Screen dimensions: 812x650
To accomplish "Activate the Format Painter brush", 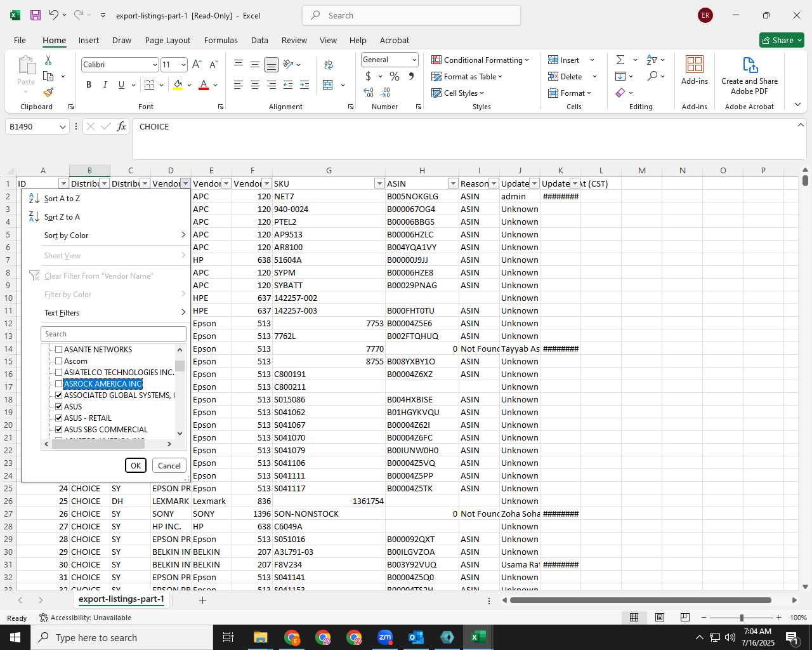I will (x=48, y=92).
